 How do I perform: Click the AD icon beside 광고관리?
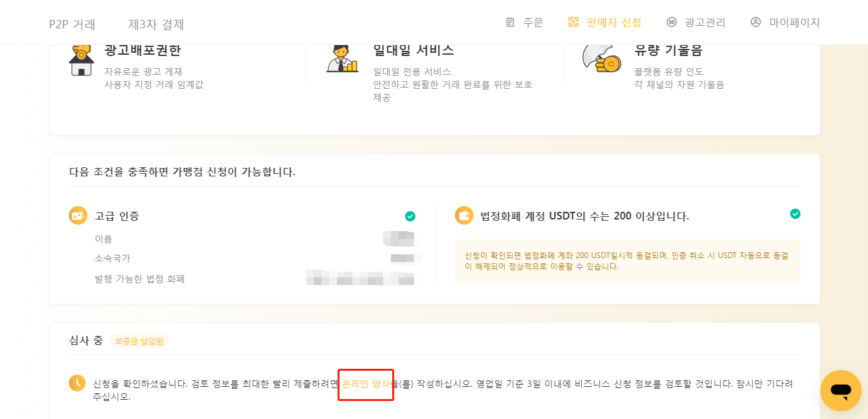coord(672,23)
